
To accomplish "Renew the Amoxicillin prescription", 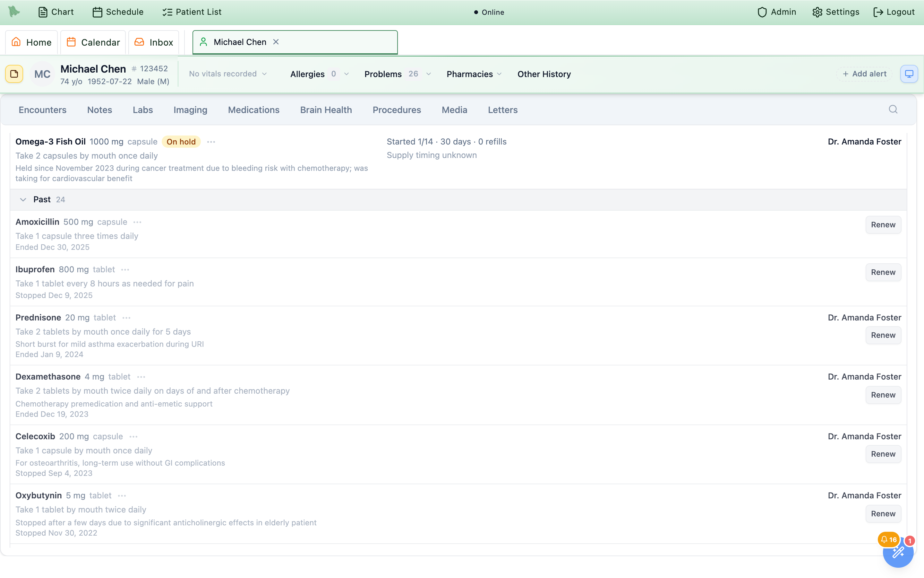I will pyautogui.click(x=883, y=225).
